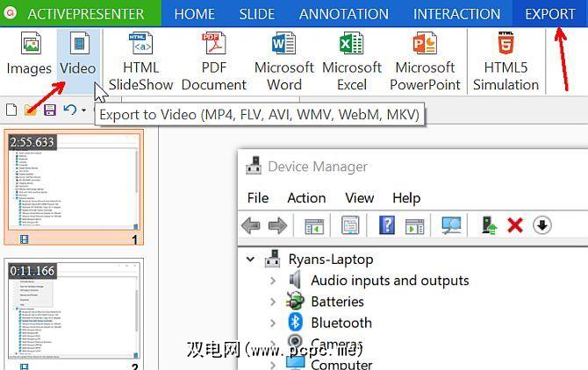Select Bluetooth tree item
This screenshot has width=588, height=370.
341,323
